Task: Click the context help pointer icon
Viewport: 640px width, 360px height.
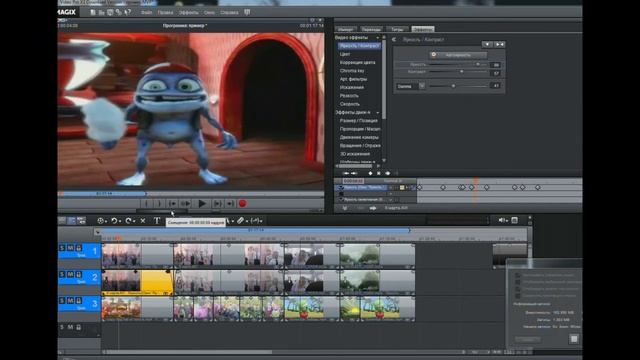Action: (128, 13)
